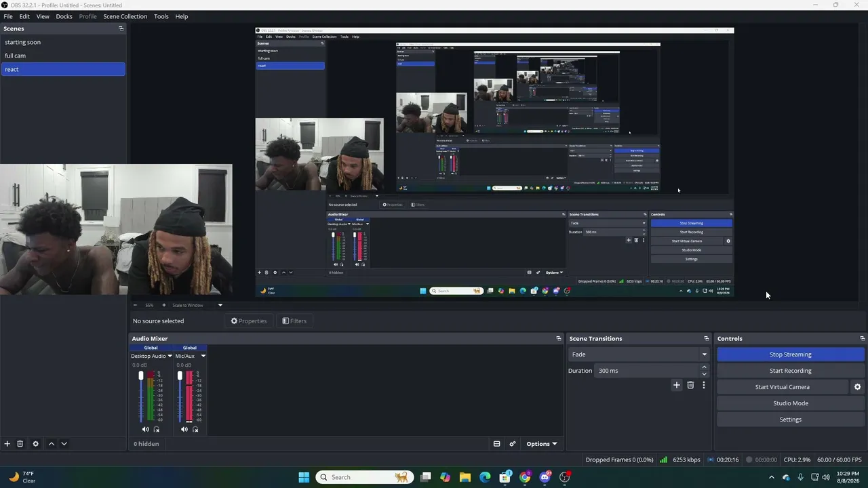Click Start Recording
Viewport: 868px width, 488px height.
791,371
